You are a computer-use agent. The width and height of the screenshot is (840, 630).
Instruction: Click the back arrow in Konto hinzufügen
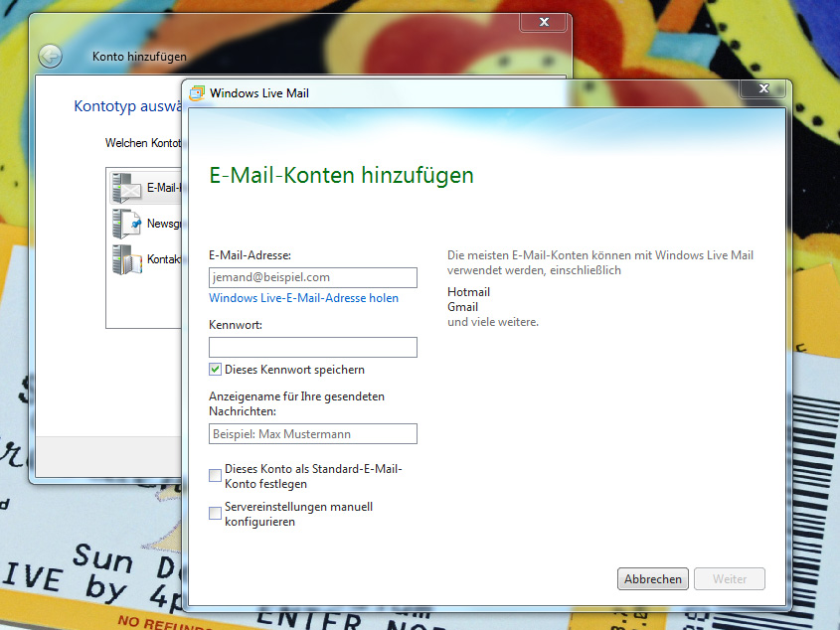pos(49,56)
